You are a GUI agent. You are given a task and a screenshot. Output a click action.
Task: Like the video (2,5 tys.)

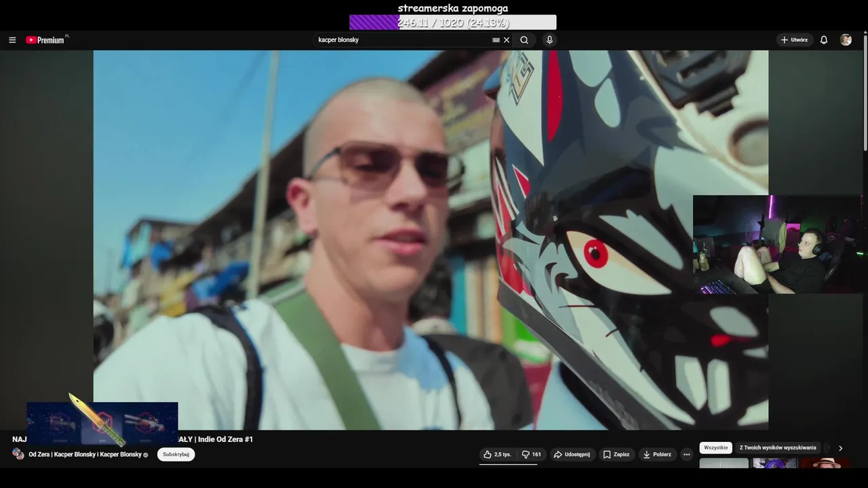tap(497, 454)
